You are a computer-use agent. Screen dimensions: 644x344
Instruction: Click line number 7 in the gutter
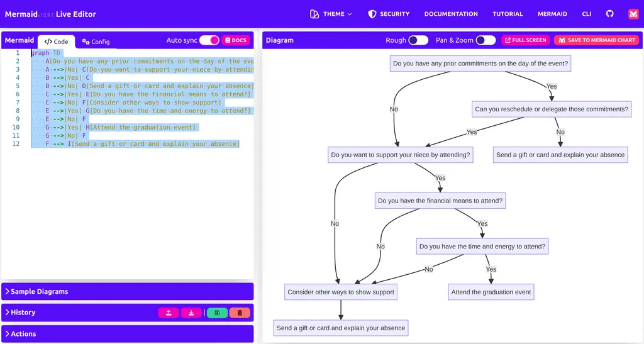pos(17,103)
